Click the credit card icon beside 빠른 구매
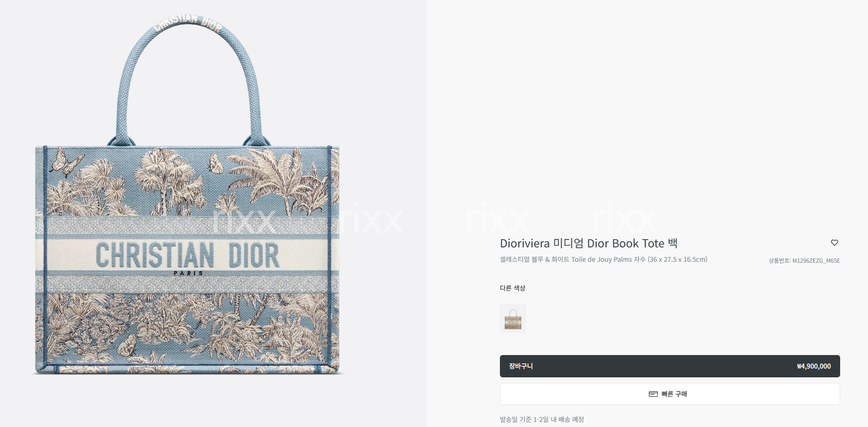The height and width of the screenshot is (427, 868). click(x=653, y=394)
